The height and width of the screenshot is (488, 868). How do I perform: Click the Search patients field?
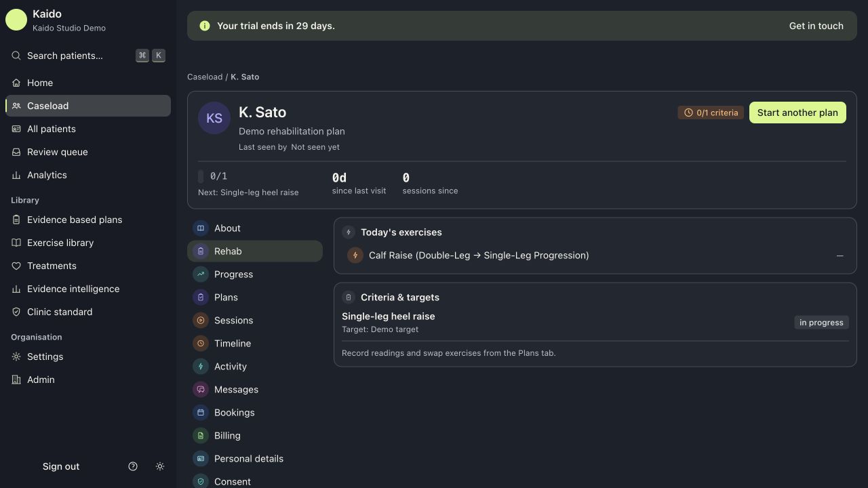click(88, 56)
